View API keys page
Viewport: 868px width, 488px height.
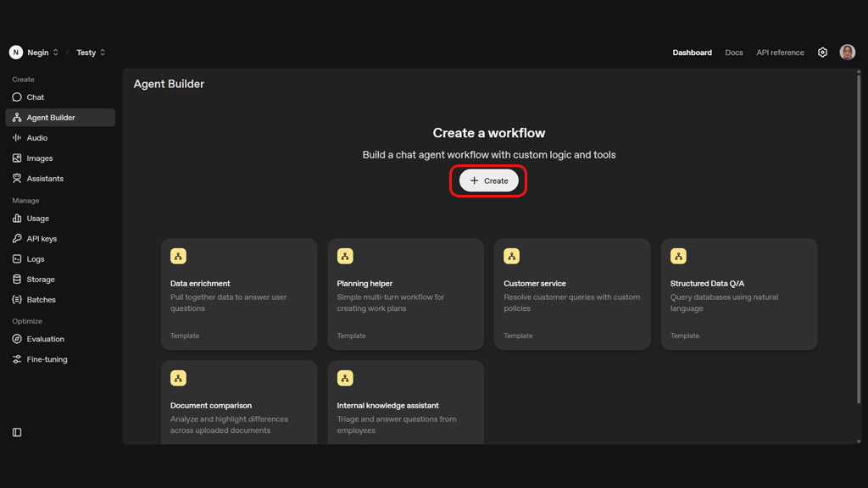coord(42,239)
